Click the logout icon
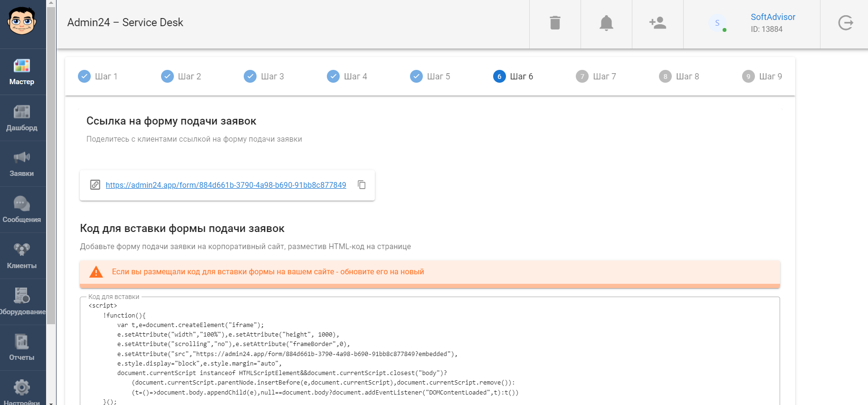This screenshot has height=405, width=868. 846,23
